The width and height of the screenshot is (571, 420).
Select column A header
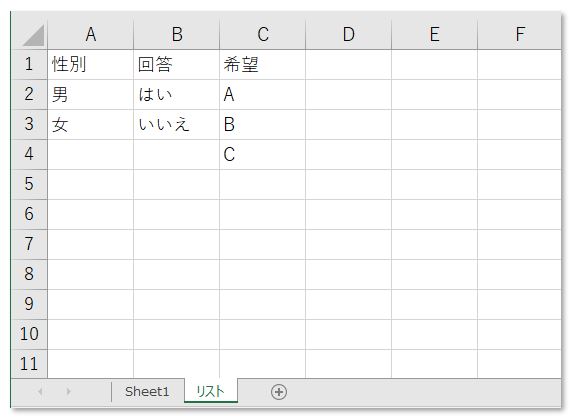[x=91, y=35]
